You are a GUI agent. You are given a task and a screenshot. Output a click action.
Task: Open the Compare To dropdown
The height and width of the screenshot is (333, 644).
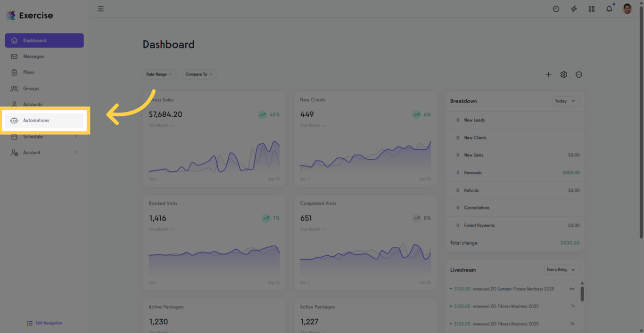(x=198, y=74)
